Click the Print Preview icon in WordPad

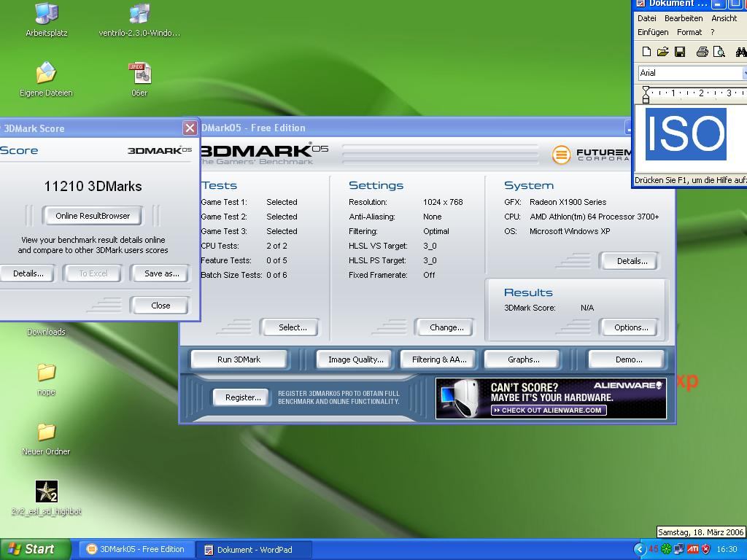[x=719, y=52]
